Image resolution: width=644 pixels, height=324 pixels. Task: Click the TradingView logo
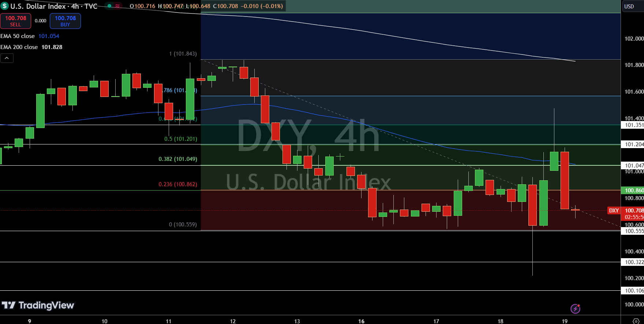point(38,305)
